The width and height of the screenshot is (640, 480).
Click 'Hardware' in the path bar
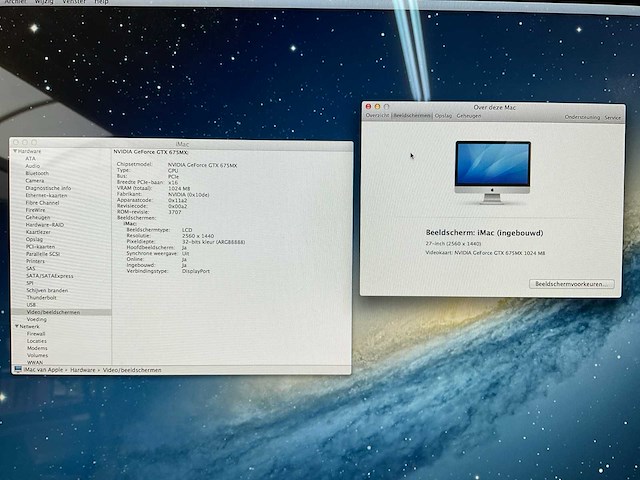[x=82, y=370]
